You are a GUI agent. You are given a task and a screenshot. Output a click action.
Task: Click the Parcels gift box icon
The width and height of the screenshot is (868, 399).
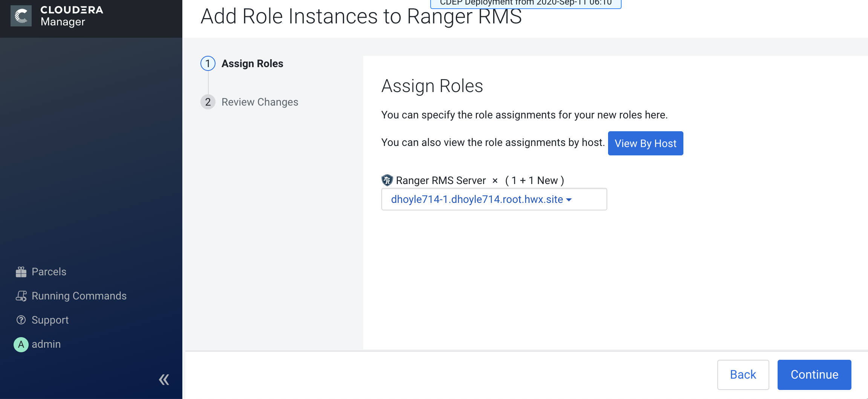tap(21, 272)
